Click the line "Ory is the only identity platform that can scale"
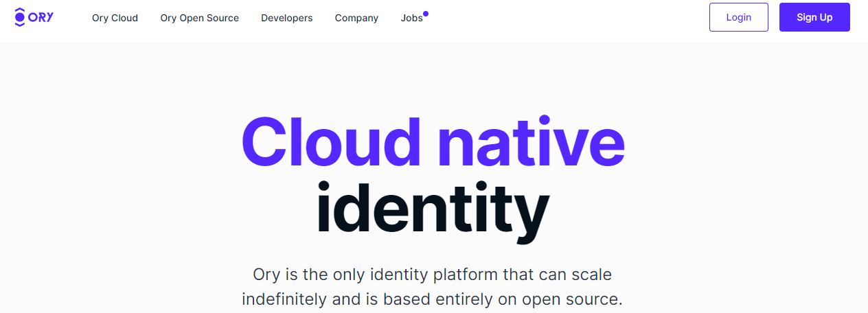 coord(433,275)
